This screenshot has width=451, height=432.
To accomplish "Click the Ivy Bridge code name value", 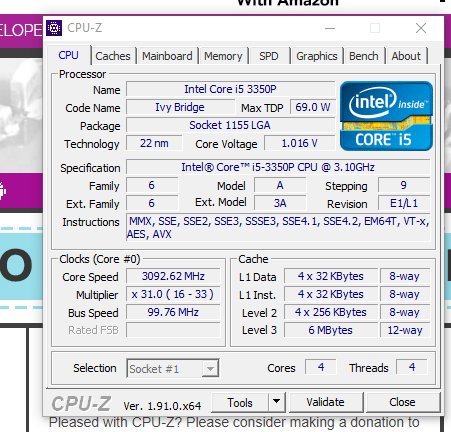I will (180, 107).
